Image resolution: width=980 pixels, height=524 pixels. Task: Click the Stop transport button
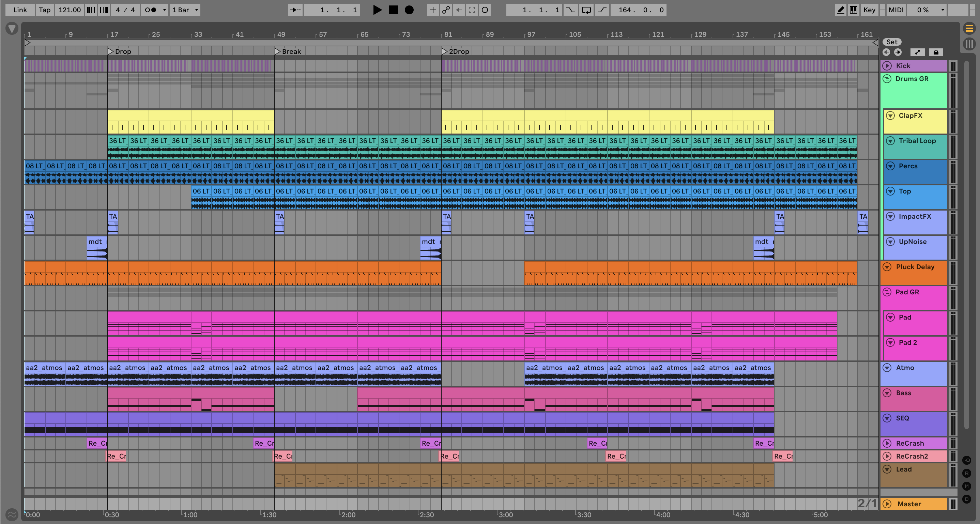point(393,10)
